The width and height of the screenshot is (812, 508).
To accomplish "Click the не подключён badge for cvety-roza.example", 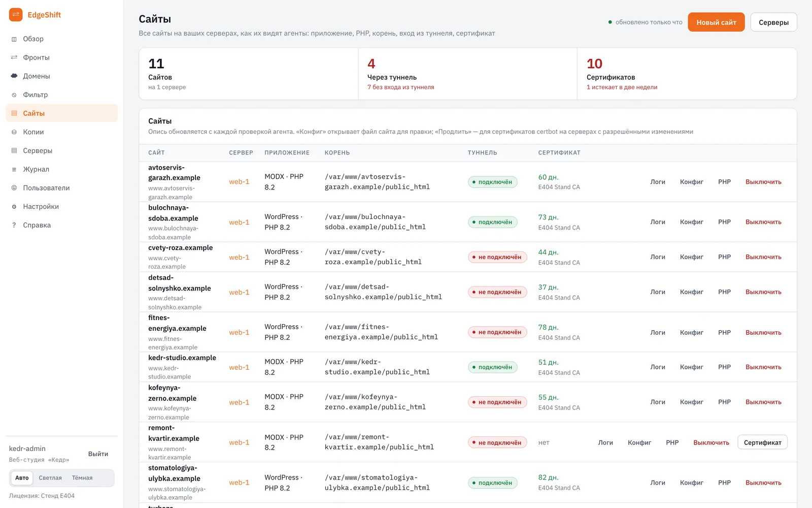I will pyautogui.click(x=497, y=257).
